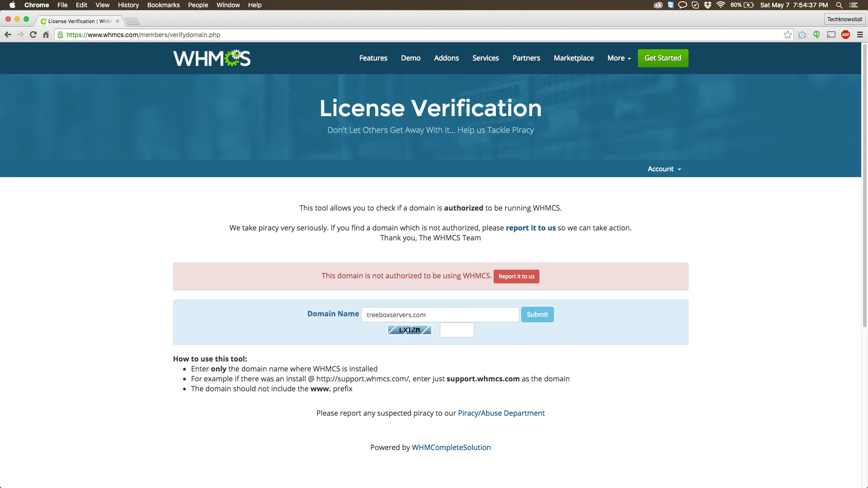Expand the More navigation dropdown
868x488 pixels.
[x=619, y=58]
